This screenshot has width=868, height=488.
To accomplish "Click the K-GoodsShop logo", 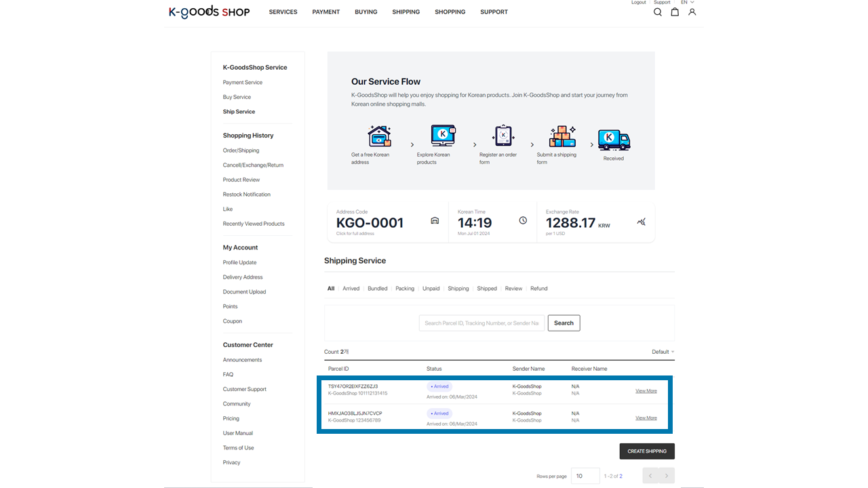I will pyautogui.click(x=209, y=12).
